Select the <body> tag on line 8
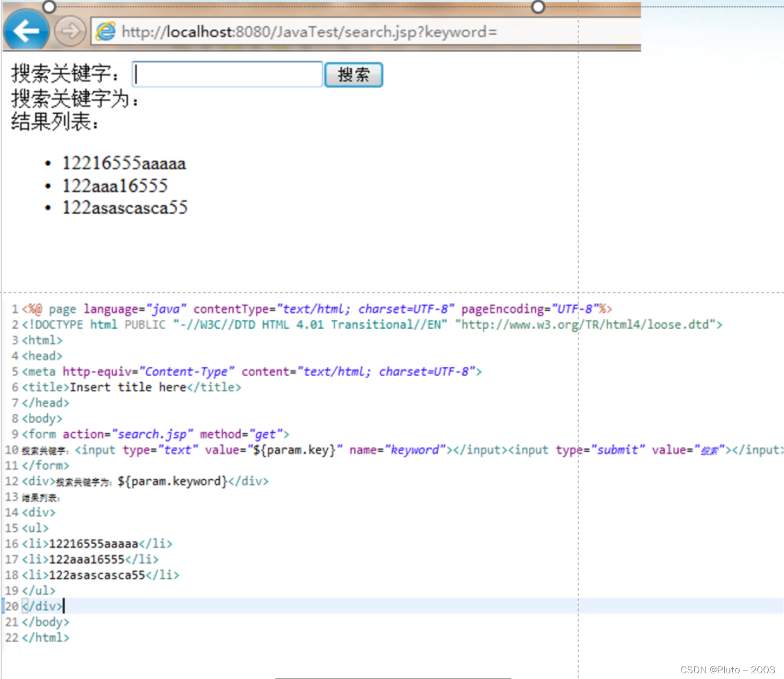 (42, 419)
